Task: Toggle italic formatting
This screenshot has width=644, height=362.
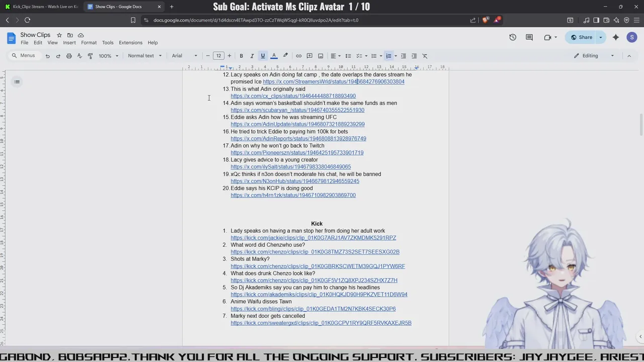Action: pos(252,56)
